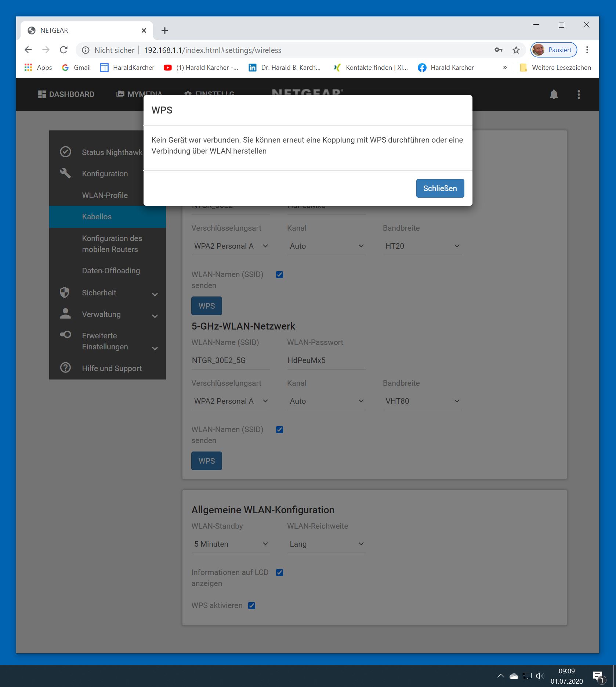Open the network tray icon
The width and height of the screenshot is (616, 687).
[527, 676]
